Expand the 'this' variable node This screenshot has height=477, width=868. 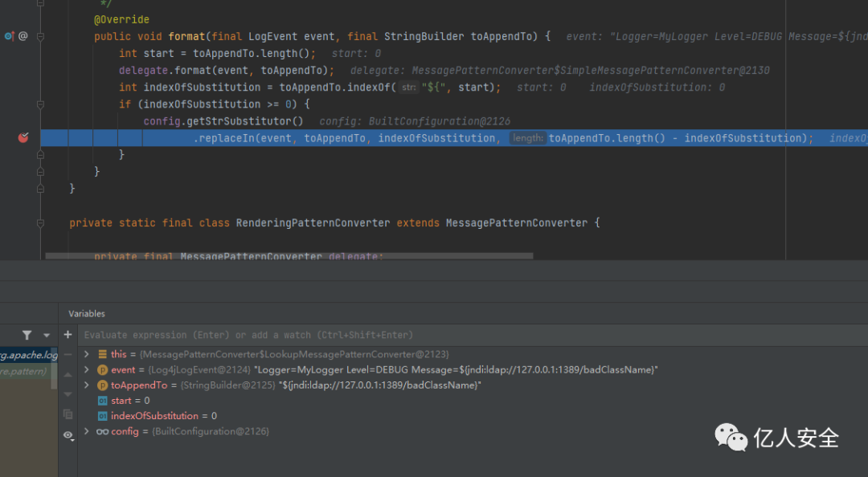87,354
